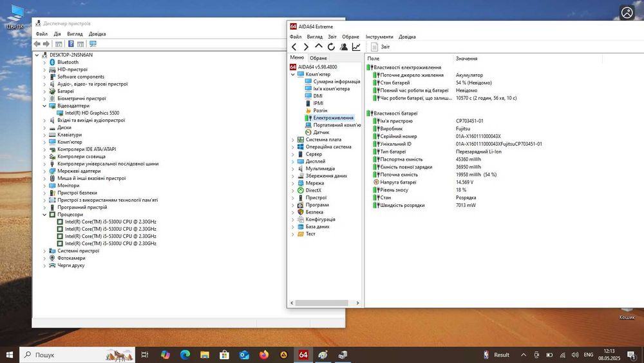Image resolution: width=644 pixels, height=363 pixels.
Task: Open Firefox from the taskbar
Action: point(263,355)
